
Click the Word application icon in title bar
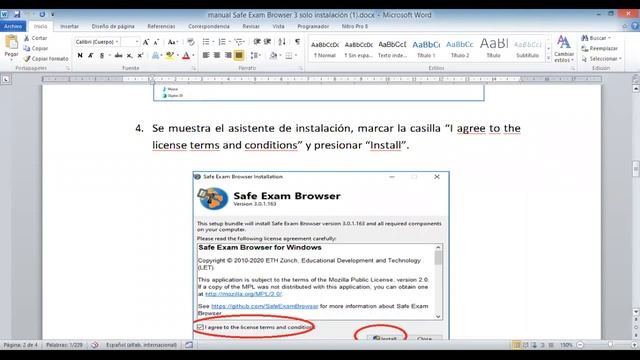4,14
